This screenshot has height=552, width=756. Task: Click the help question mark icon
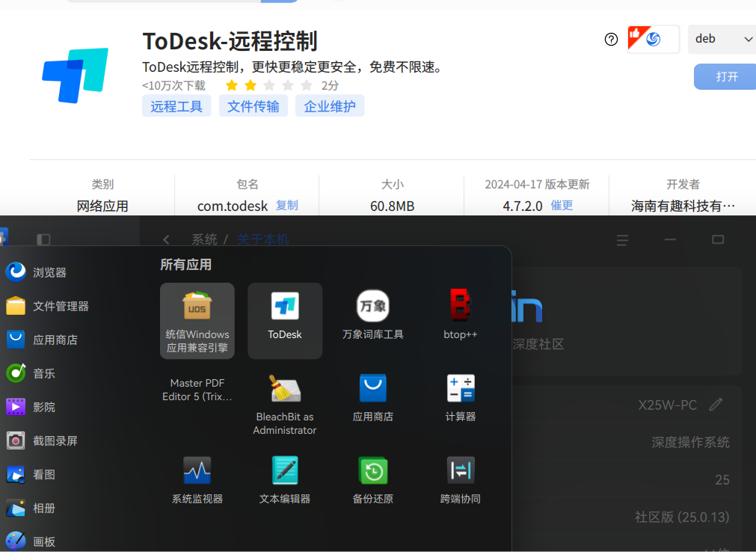[611, 39]
